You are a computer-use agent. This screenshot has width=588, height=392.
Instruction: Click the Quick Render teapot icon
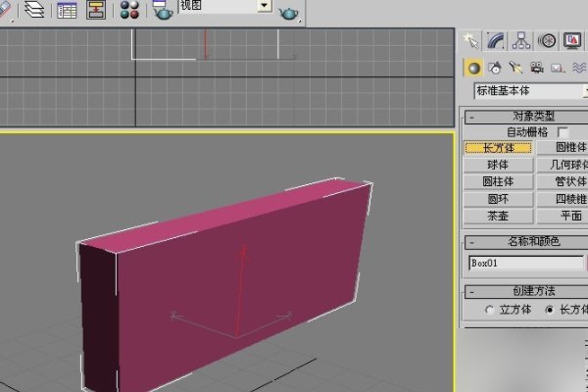(288, 14)
